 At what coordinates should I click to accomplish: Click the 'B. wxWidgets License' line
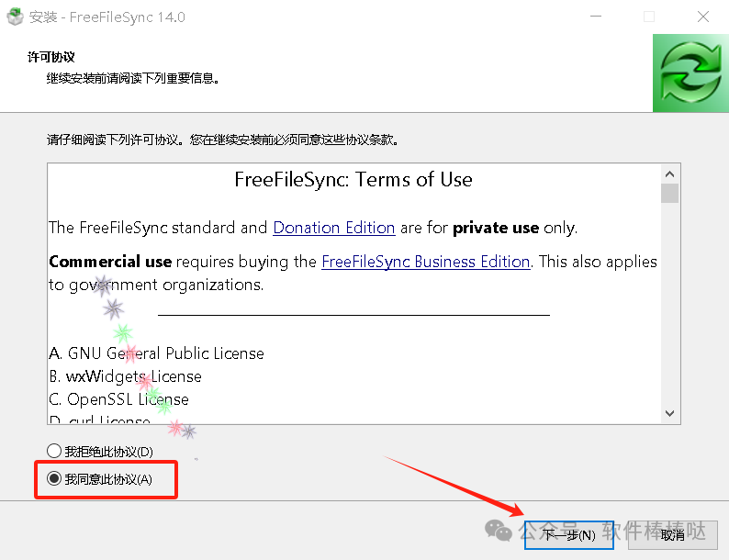[x=126, y=376]
